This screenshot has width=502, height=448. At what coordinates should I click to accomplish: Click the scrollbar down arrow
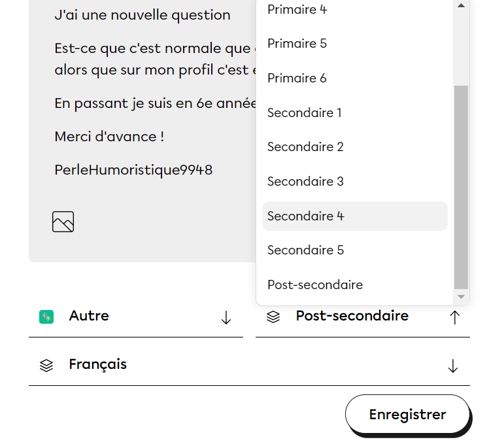tap(461, 297)
